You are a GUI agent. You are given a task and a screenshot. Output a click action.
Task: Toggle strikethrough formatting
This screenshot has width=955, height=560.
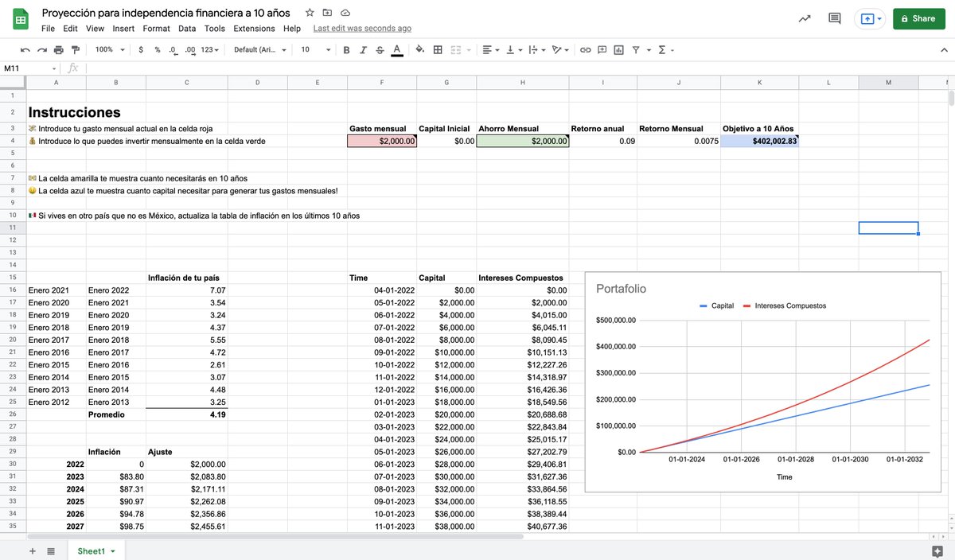click(x=380, y=50)
